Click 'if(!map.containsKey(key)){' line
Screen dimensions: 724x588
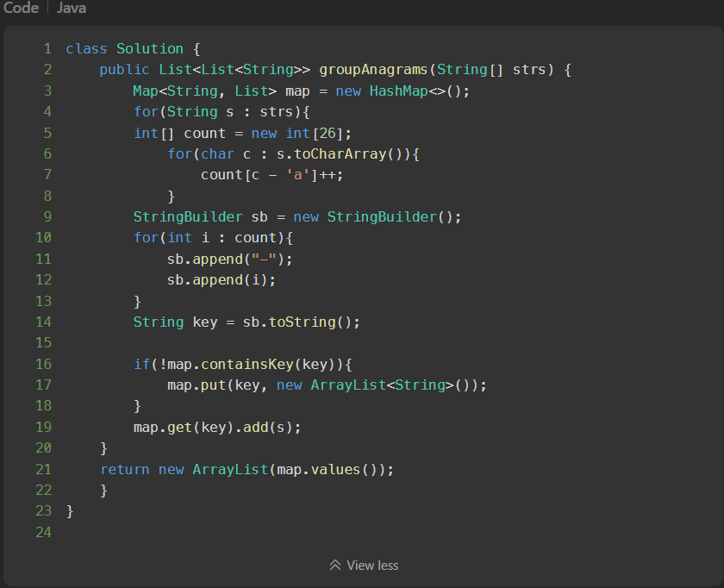242,365
